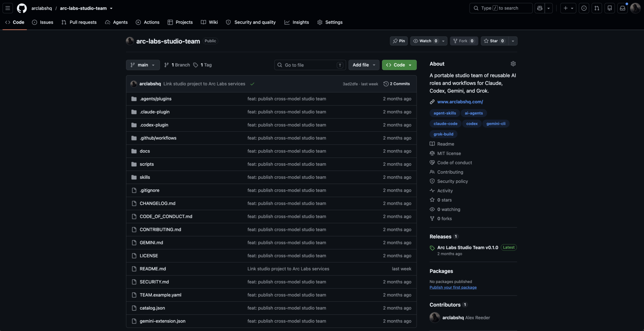The width and height of the screenshot is (644, 331).
Task: Open the green Code clone dropdown
Action: (x=399, y=65)
